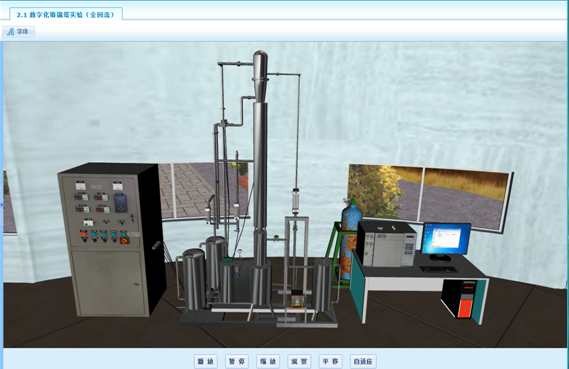
Task: Activate the 缩放 zoom button
Action: point(268,361)
